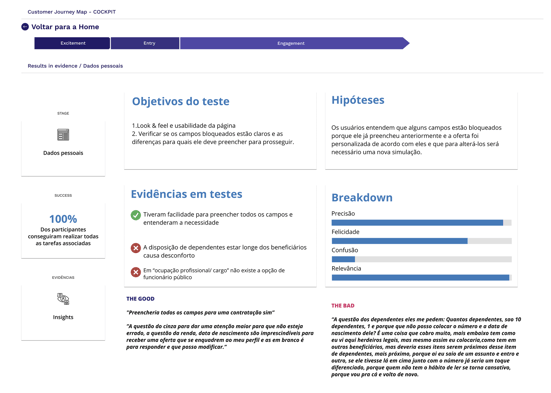The height and width of the screenshot is (393, 551).
Task: Click the red X icon beside dependentes evidence
Action: click(136, 248)
